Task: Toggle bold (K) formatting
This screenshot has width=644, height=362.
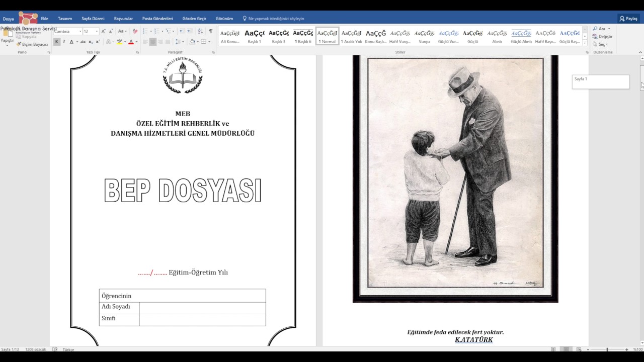Action: tap(57, 42)
